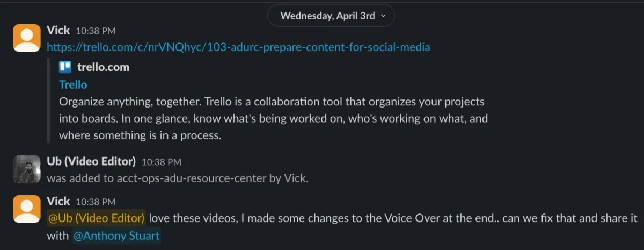Screen dimensions: 644x250
Task: Click the timestamp on Vick's Voice Over message
Action: [x=96, y=202]
